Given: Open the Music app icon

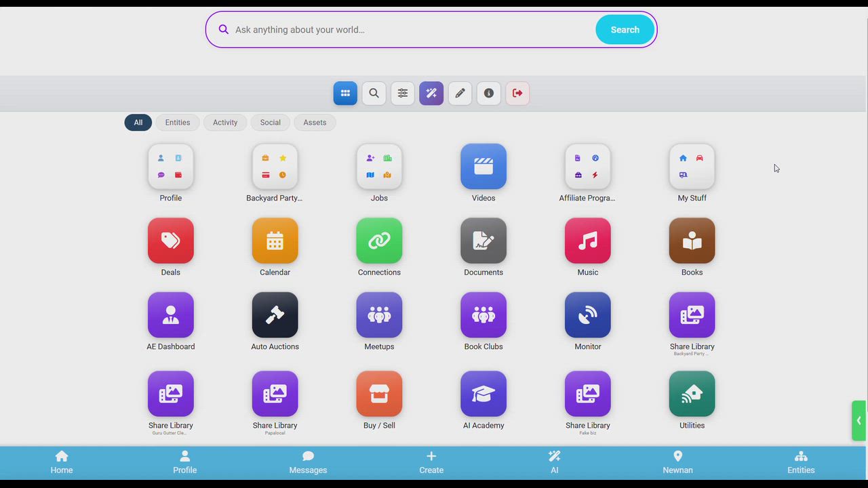Looking at the screenshot, I should tap(588, 241).
